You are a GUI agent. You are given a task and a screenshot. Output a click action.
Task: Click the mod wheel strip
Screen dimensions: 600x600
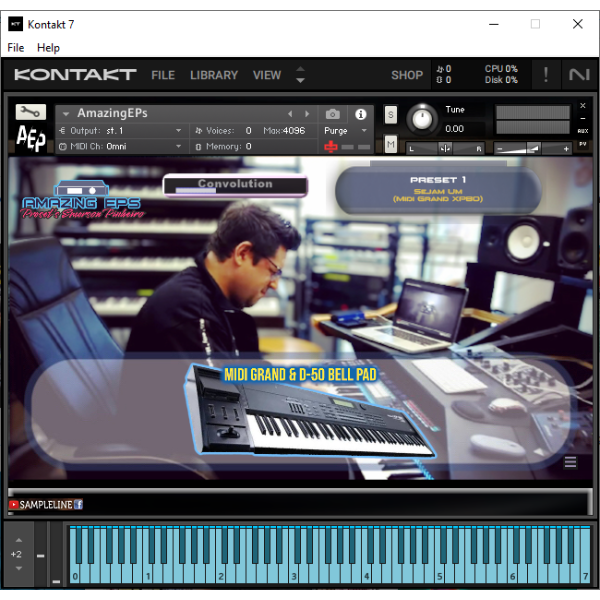(56, 554)
